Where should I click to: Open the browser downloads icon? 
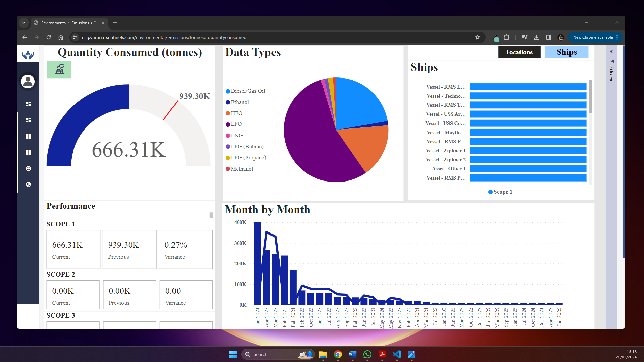[536, 37]
